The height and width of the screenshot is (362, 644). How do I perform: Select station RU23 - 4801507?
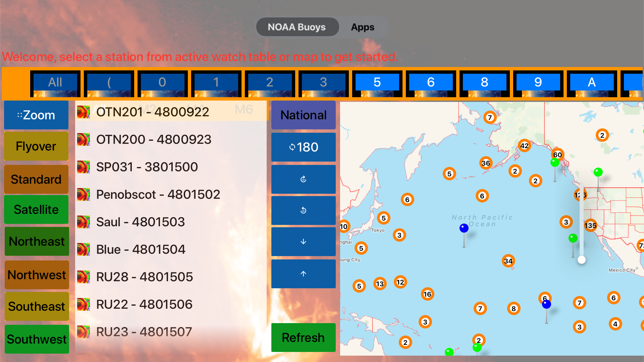tap(171, 332)
